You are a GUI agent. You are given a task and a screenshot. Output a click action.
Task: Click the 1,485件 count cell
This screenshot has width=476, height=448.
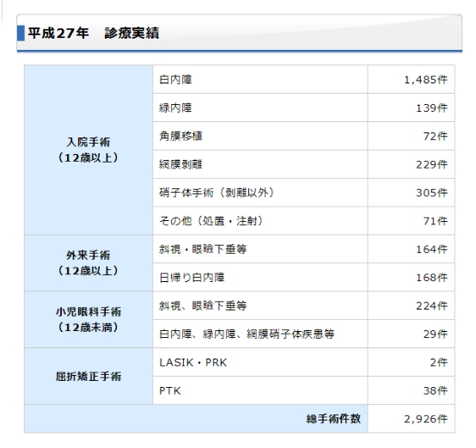pos(411,80)
